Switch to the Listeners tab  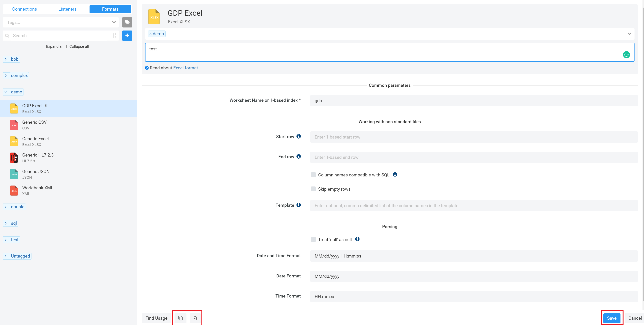coord(68,9)
